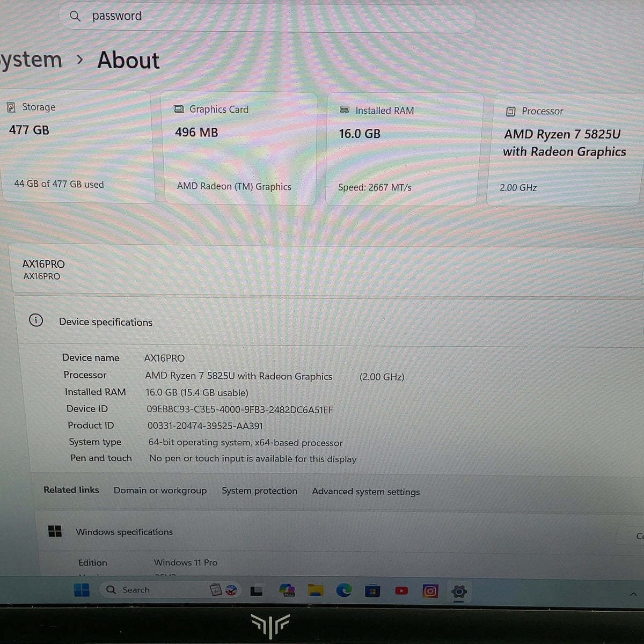
Task: Open File Explorer from the taskbar
Action: point(316,591)
